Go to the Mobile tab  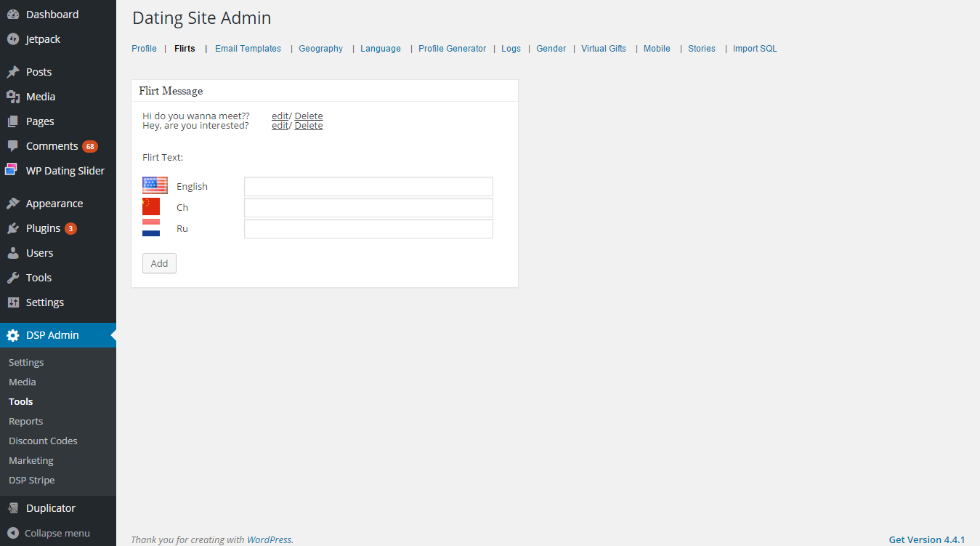click(657, 49)
